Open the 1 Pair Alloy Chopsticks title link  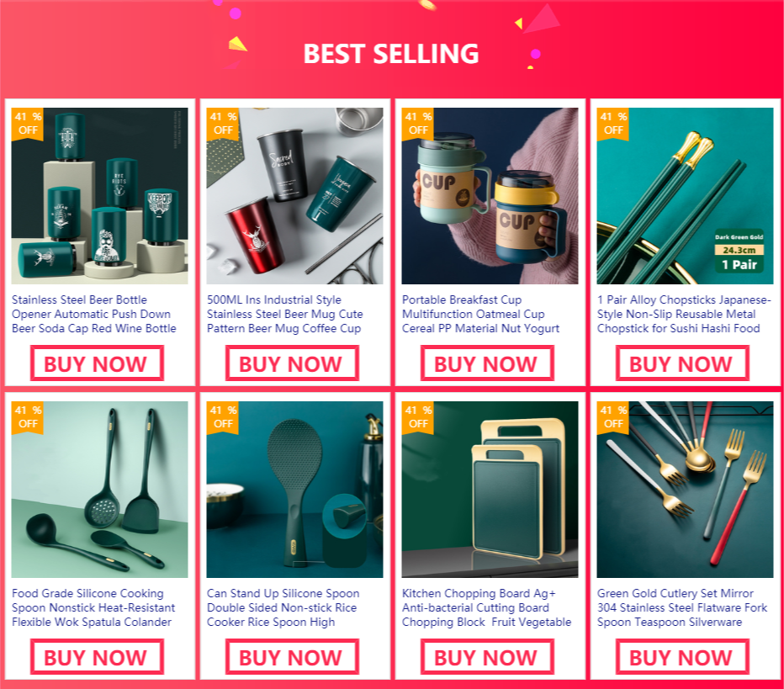(684, 314)
